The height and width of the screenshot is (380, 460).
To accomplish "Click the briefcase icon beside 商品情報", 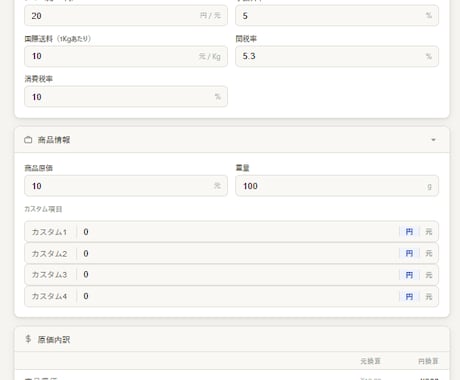I will pos(28,140).
